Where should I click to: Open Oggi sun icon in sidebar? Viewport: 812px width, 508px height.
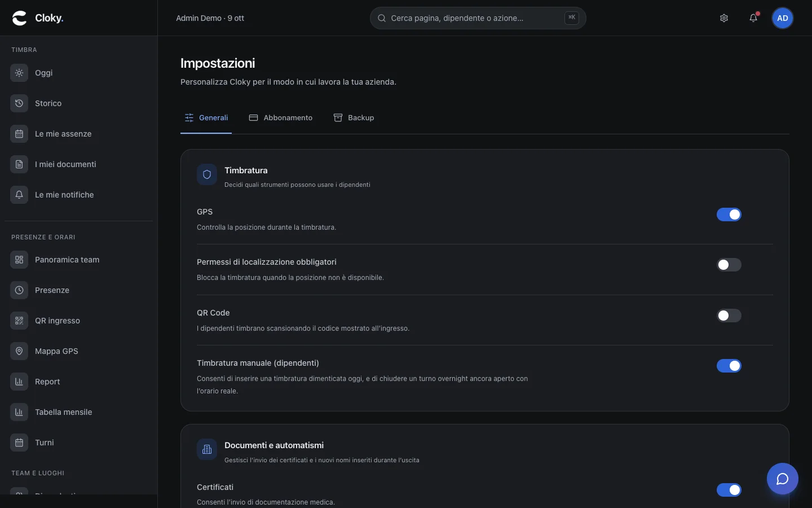[19, 73]
